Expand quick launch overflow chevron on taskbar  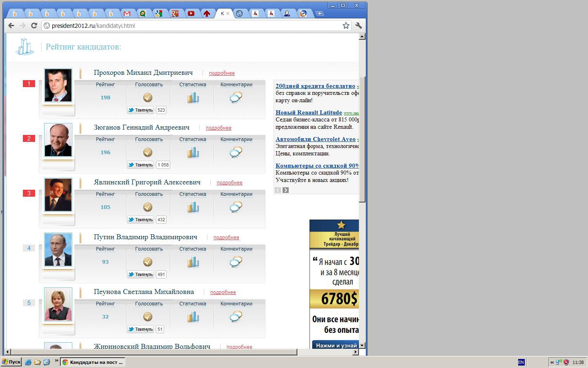pos(57,360)
